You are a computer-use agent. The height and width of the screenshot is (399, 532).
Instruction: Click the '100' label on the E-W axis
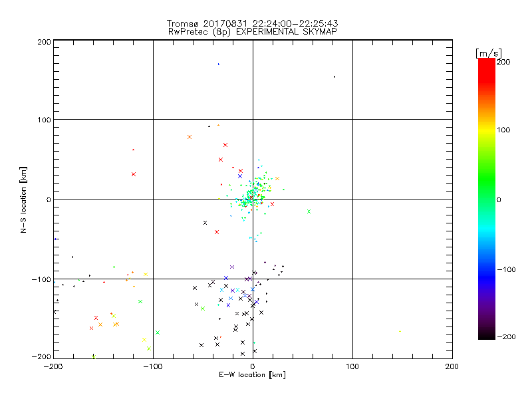click(x=352, y=366)
